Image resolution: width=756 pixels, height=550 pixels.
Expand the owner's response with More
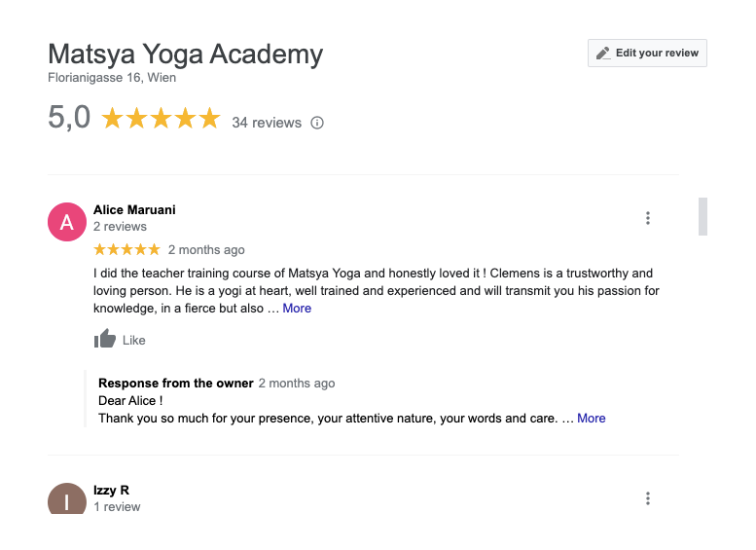tap(592, 419)
